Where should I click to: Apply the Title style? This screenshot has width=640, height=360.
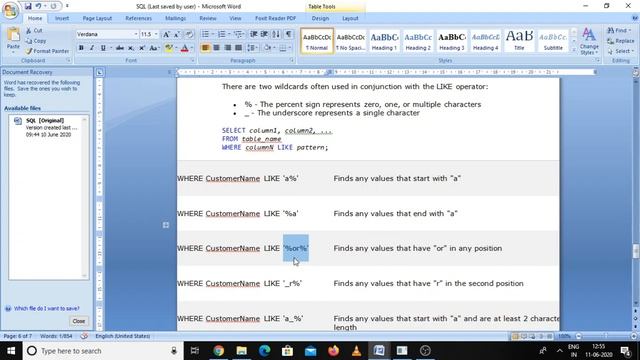click(519, 41)
